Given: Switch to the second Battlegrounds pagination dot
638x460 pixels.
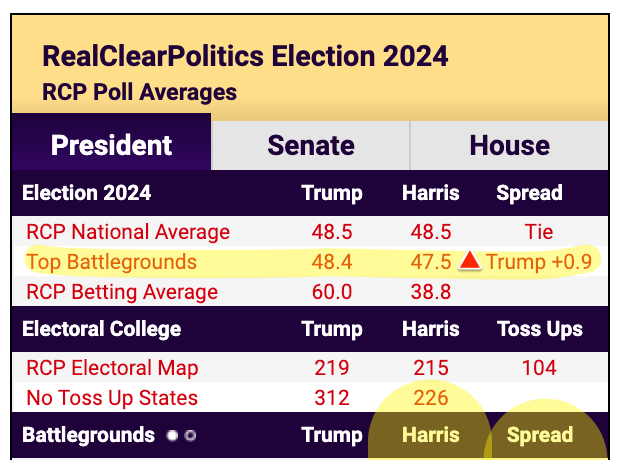Looking at the screenshot, I should [191, 436].
